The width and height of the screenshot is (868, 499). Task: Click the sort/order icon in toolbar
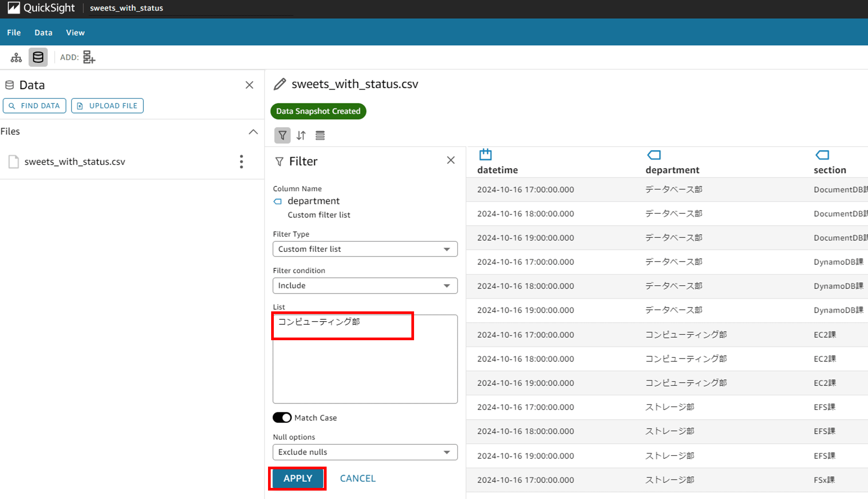[x=301, y=135]
